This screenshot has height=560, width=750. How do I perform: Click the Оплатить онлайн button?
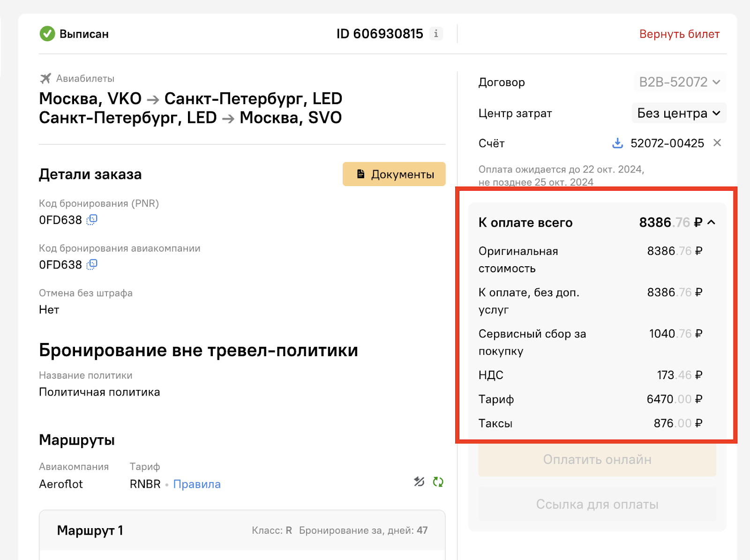pos(597,460)
